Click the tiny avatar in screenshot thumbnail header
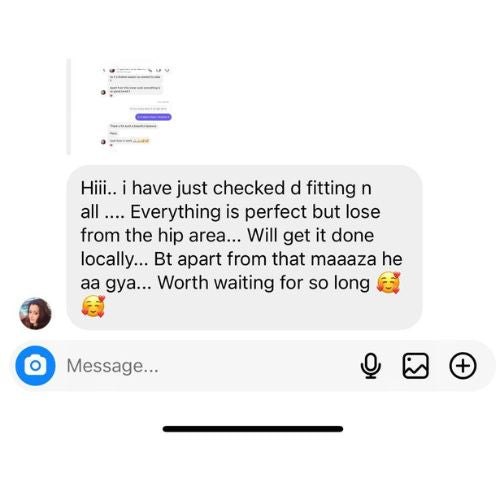This screenshot has width=500, height=500. [112, 71]
